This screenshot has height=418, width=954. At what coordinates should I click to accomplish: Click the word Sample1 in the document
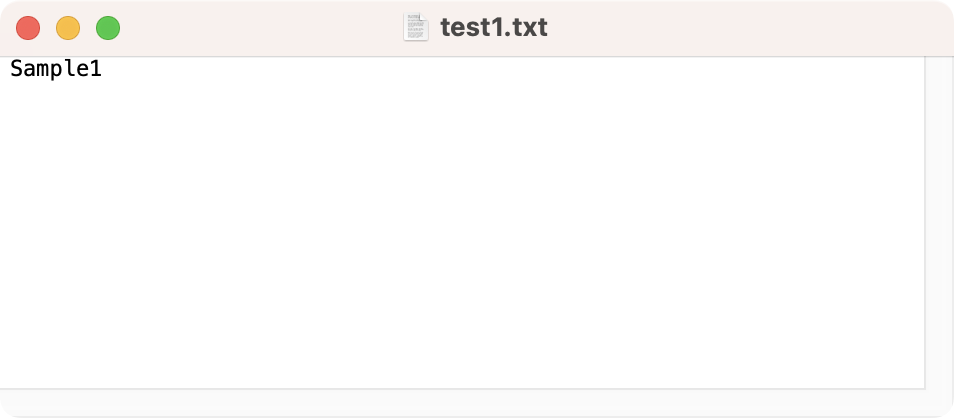tap(56, 70)
